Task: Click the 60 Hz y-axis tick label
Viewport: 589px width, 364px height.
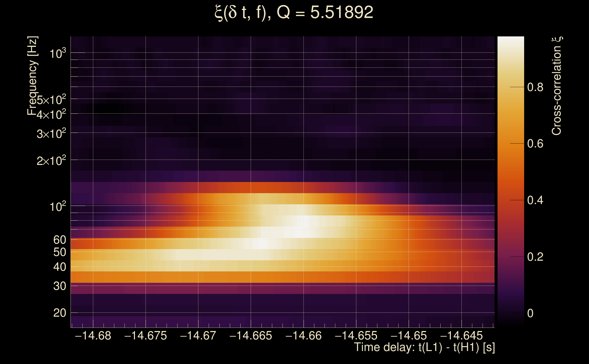Action: click(59, 240)
